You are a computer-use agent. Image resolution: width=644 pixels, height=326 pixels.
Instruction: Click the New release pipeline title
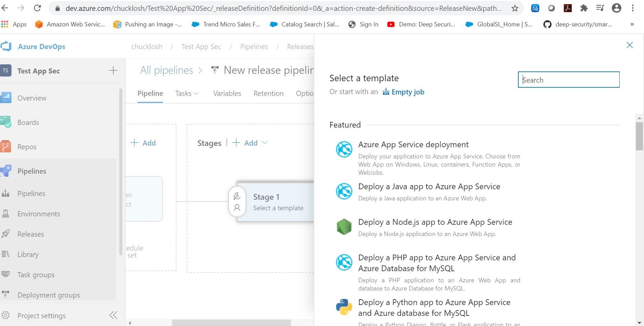point(269,70)
